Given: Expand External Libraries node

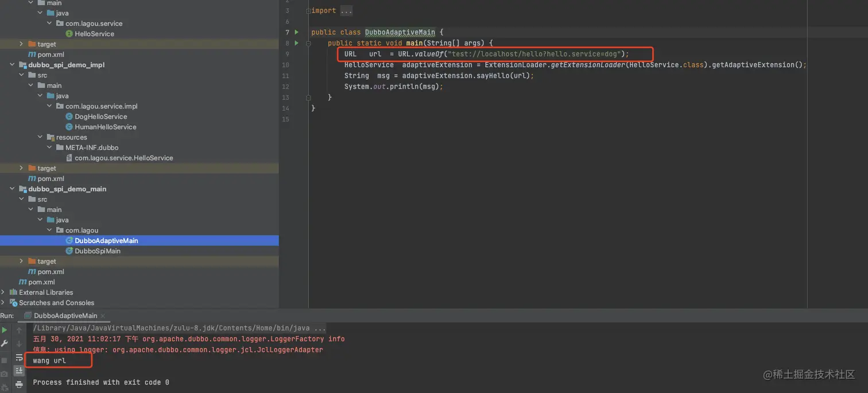Looking at the screenshot, I should point(3,292).
